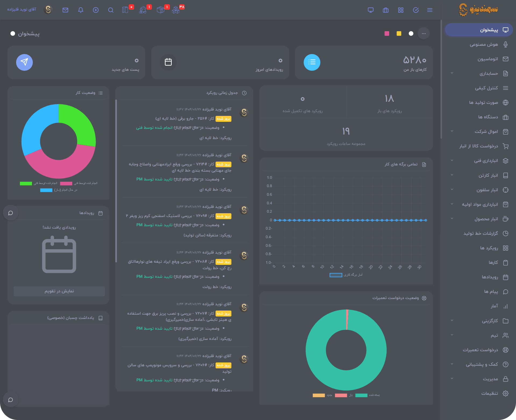
Task: Click the grid apps icon in top bar
Action: [401, 10]
